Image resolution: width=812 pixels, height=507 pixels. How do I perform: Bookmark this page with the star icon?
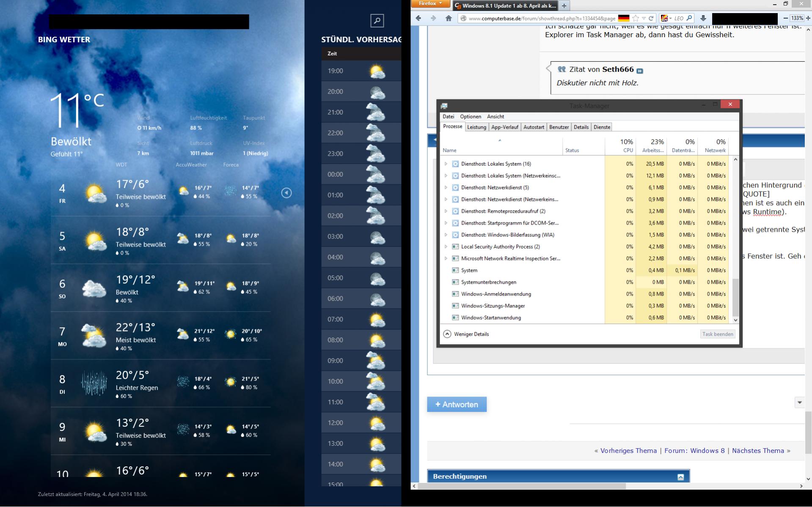[x=635, y=18]
